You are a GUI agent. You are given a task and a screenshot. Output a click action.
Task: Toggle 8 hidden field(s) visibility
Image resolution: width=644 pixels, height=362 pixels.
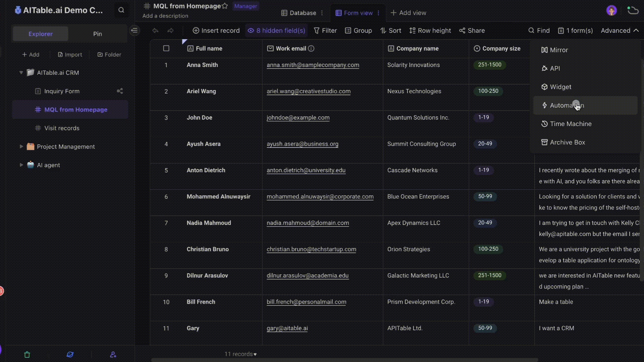tap(276, 31)
